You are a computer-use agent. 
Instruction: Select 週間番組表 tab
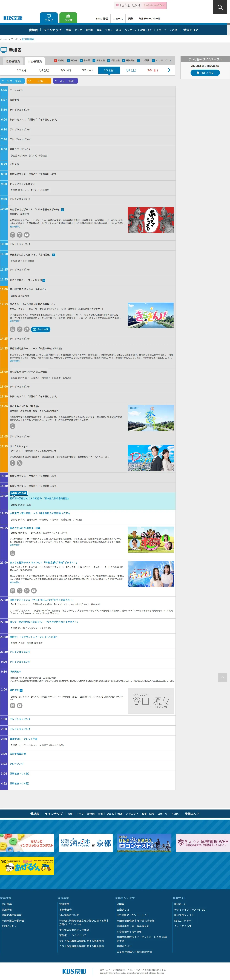(x=13, y=61)
